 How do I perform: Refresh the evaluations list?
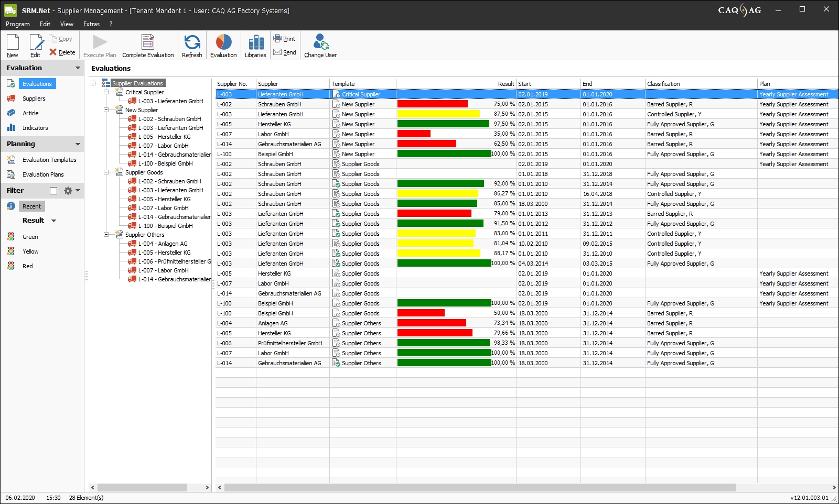[x=192, y=46]
